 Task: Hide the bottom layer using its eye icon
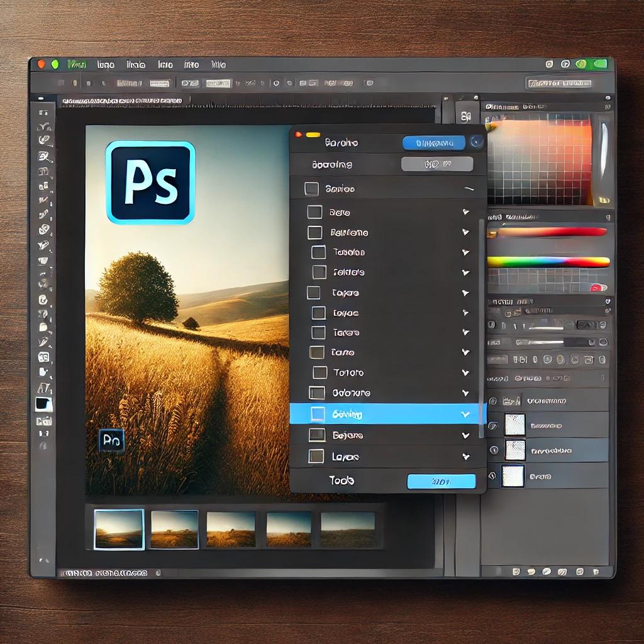pyautogui.click(x=492, y=477)
